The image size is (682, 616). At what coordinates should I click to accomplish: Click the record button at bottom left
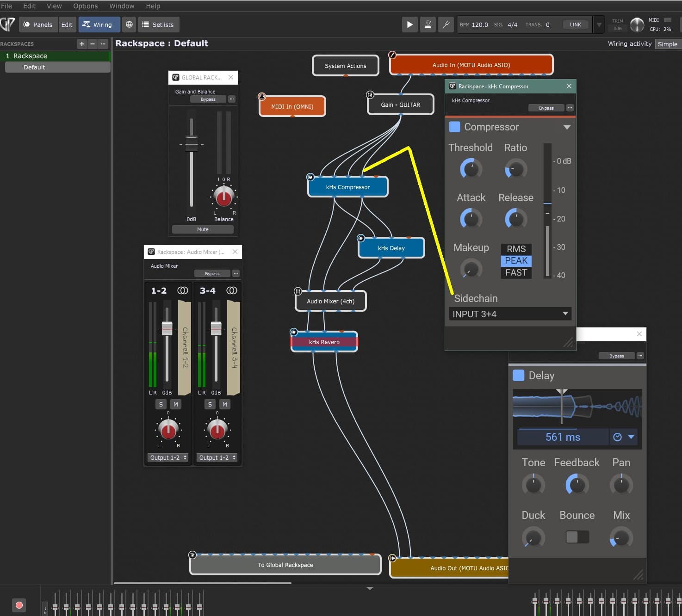(x=19, y=605)
